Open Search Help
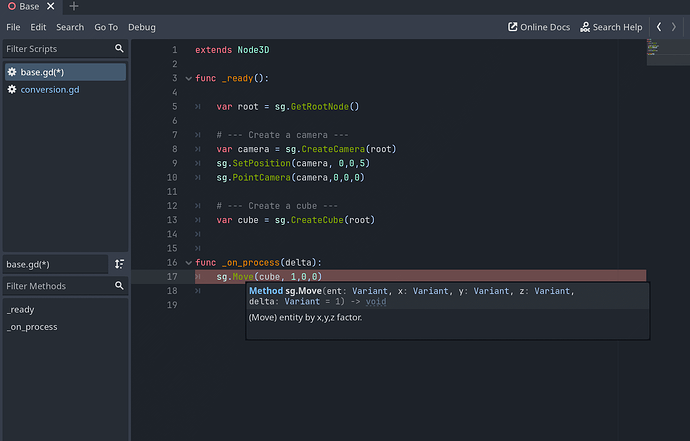Viewport: 690px width, 441px height. pyautogui.click(x=611, y=27)
